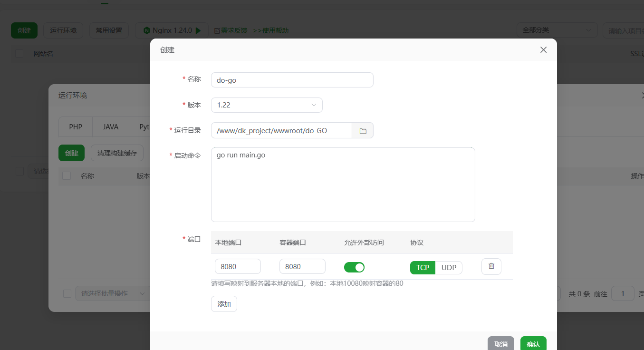The width and height of the screenshot is (644, 350).
Task: Select TCP as the port protocol
Action: click(x=422, y=267)
